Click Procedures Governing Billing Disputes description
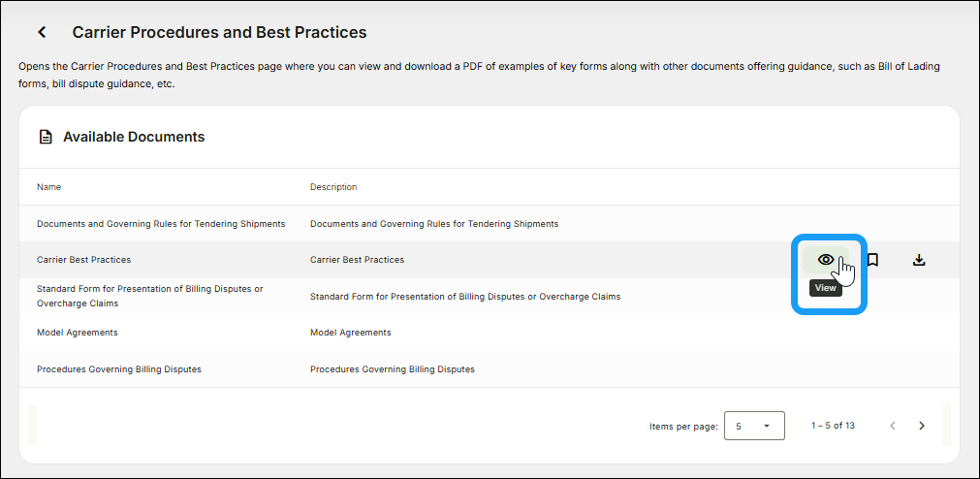The height and width of the screenshot is (479, 980). [x=393, y=369]
